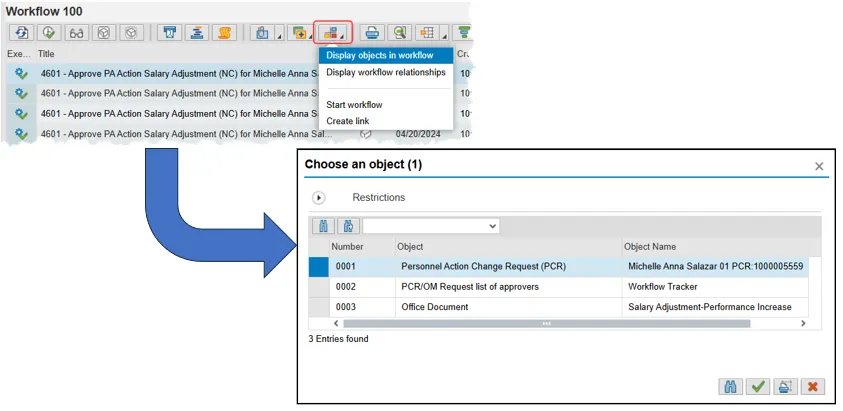
Task: Click the Exe... column header
Action: 19,54
